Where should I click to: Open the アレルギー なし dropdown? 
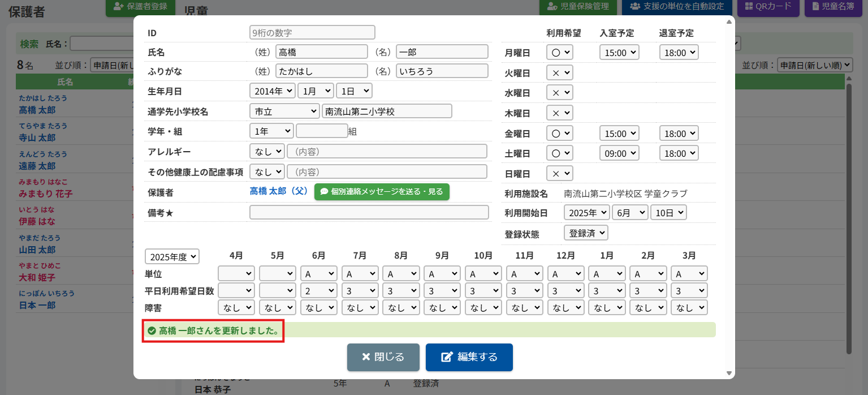click(267, 151)
